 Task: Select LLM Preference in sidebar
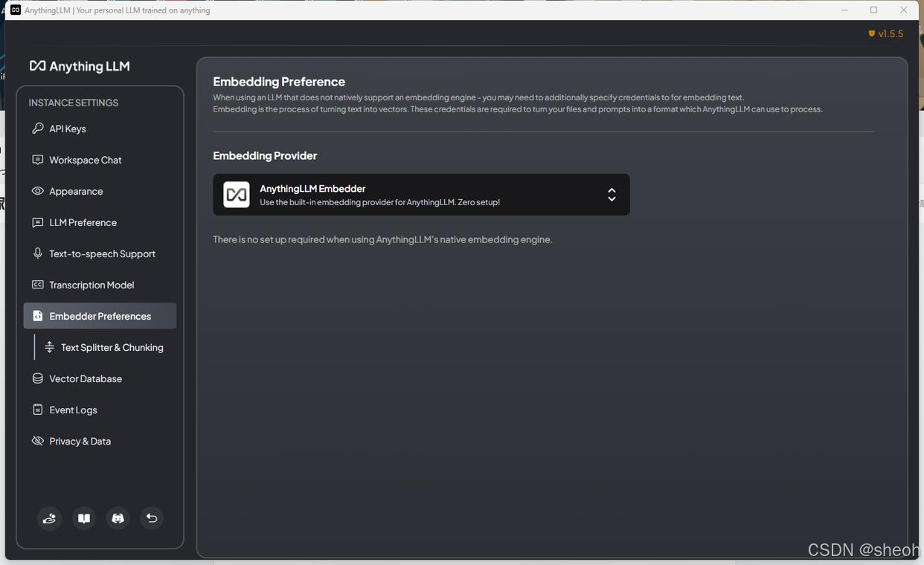tap(100, 222)
